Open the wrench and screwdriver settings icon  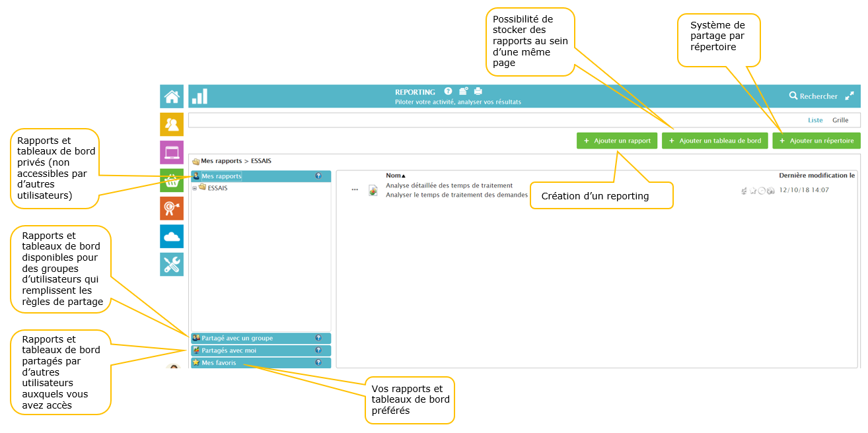tap(172, 265)
